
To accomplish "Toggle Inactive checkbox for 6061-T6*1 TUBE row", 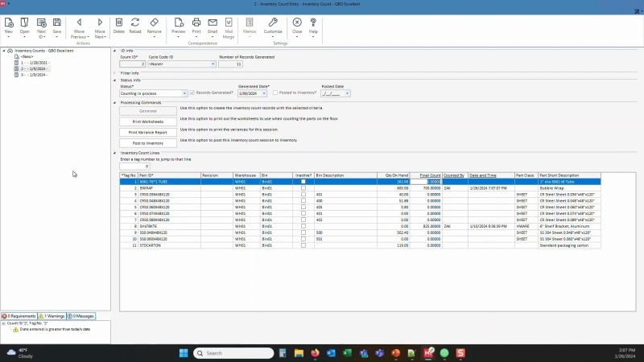I will (303, 182).
